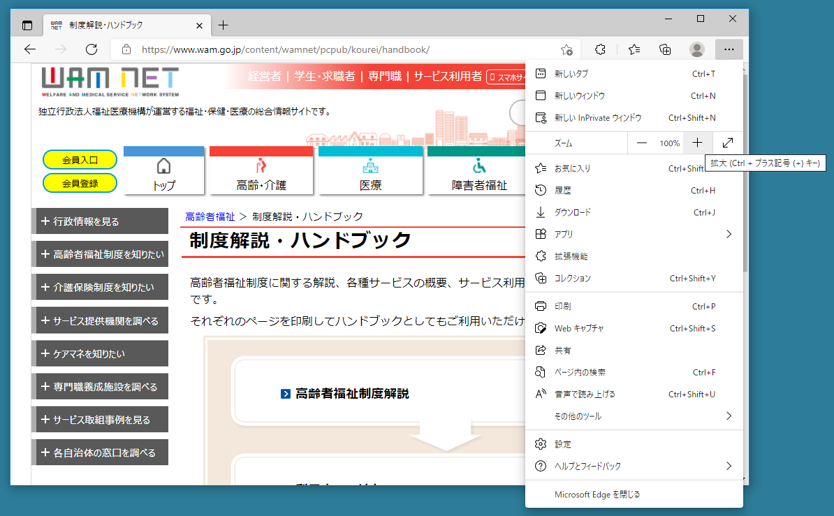Close the 制度解説・ハンドブック tab
Image resolution: width=834 pixels, height=516 pixels.
coord(199,25)
